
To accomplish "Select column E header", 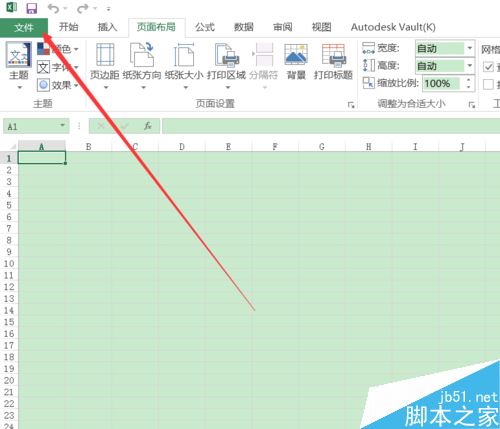I will pos(228,146).
